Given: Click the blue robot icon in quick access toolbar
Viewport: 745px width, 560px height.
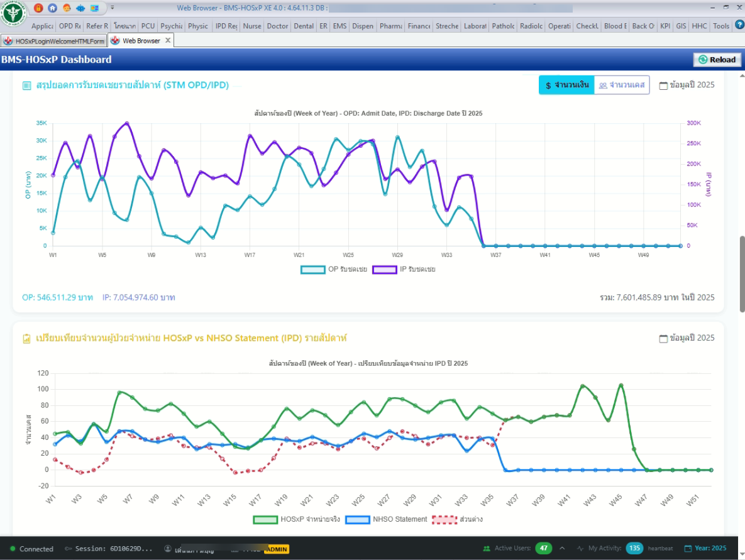Looking at the screenshot, I should coord(80,8).
